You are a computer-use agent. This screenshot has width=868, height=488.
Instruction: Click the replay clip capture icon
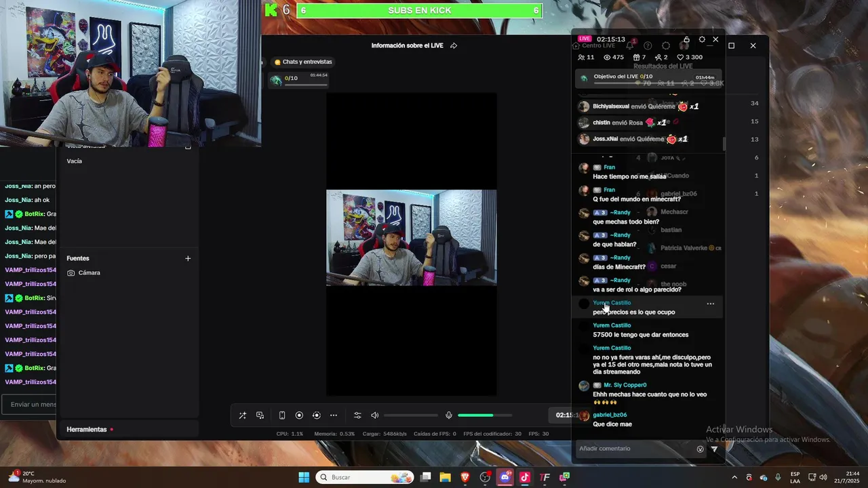click(x=316, y=415)
